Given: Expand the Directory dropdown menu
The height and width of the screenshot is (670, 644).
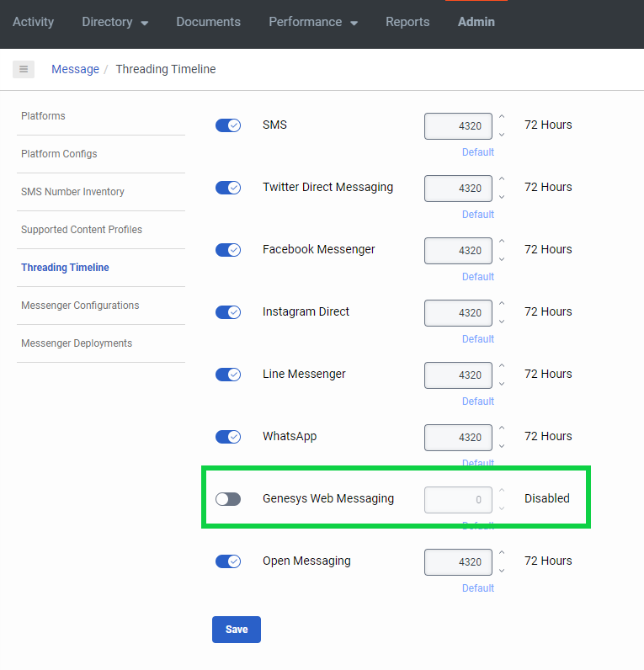Looking at the screenshot, I should tap(114, 22).
